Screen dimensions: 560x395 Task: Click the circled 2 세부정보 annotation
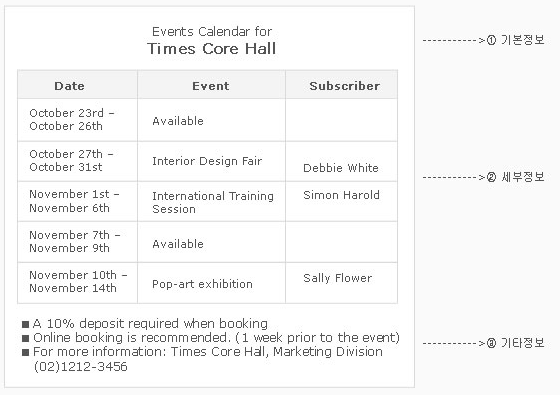pos(515,177)
